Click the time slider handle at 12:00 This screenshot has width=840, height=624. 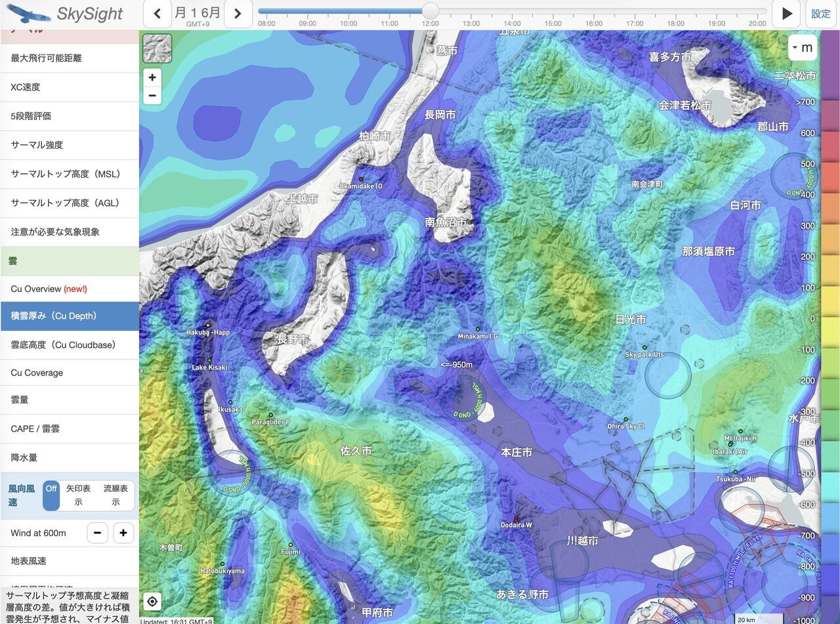tap(430, 10)
